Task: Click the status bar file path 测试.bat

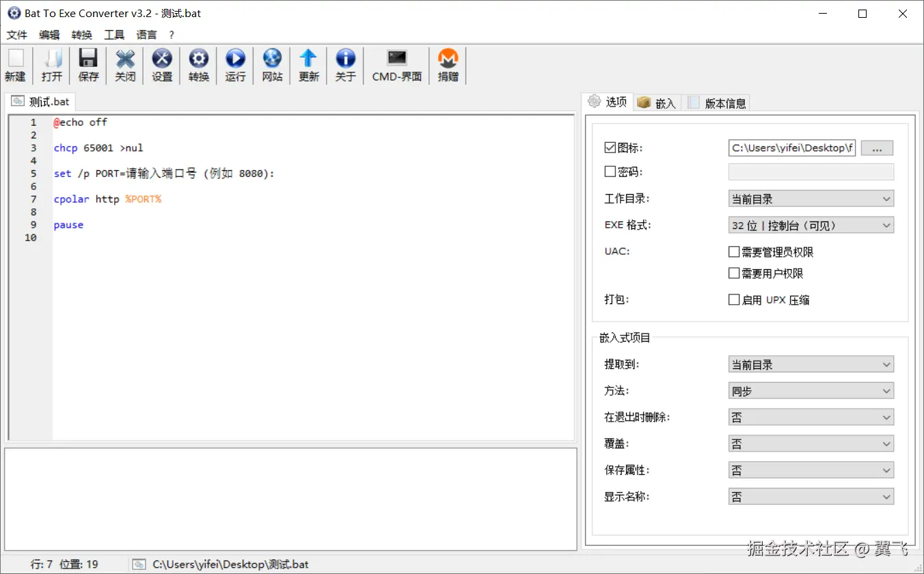Action: [230, 564]
